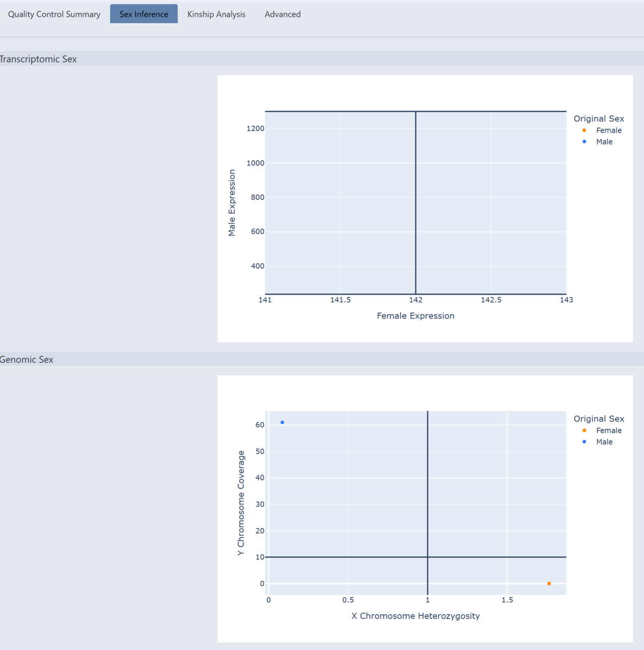The height and width of the screenshot is (650, 644).
Task: Click the 1200 tick label on Male Expression axis
Action: click(255, 128)
